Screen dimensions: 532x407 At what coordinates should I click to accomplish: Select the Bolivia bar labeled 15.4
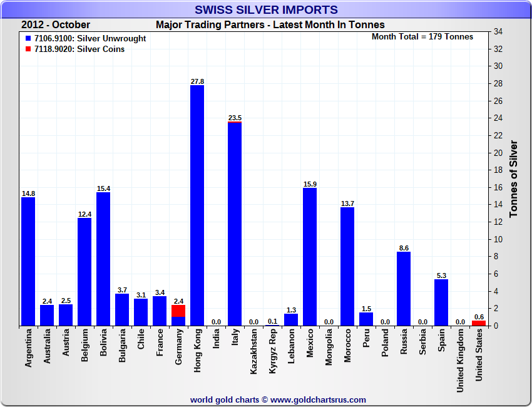[x=103, y=259]
